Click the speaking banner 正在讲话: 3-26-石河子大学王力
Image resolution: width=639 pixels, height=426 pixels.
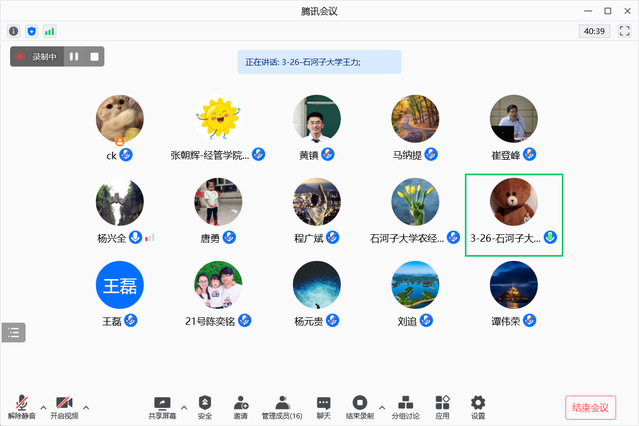tap(319, 62)
